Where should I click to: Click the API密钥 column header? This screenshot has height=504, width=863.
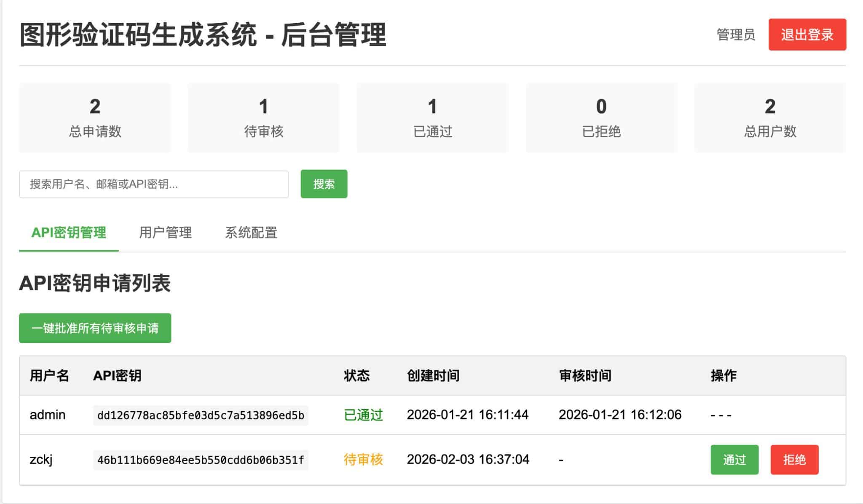117,375
